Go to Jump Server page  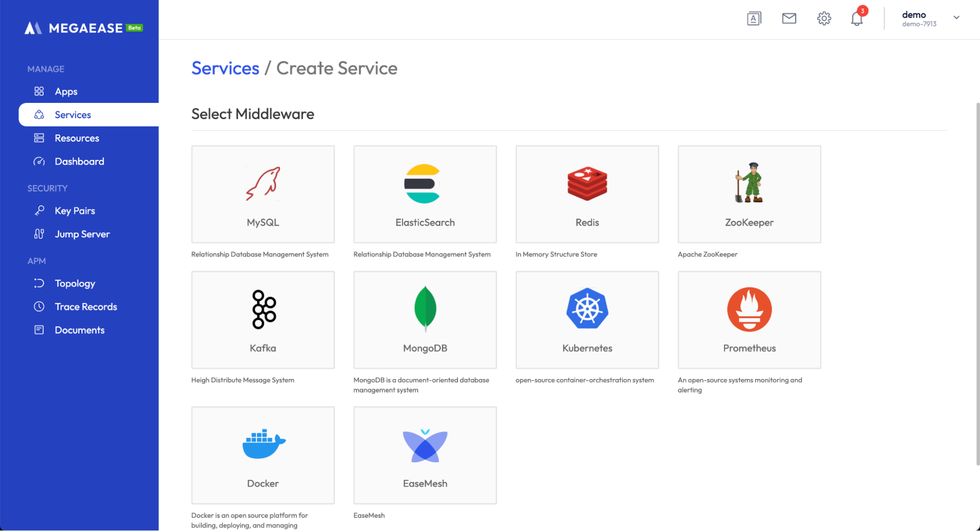(82, 234)
